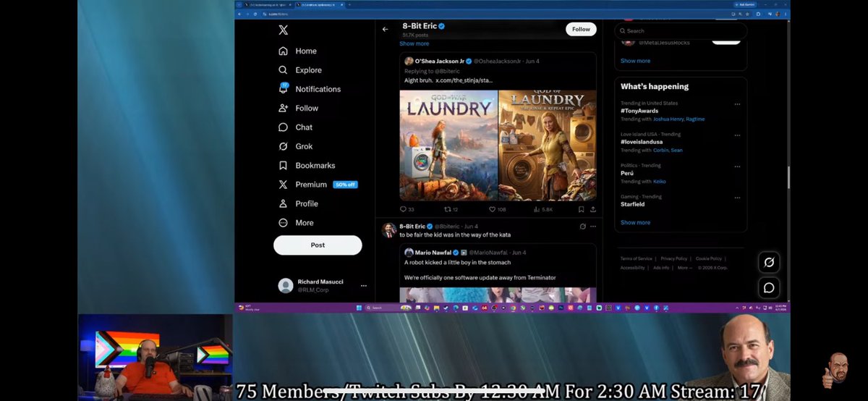Viewport: 868px width, 401px height.
Task: Open the More menu in sidebar
Action: point(296,223)
